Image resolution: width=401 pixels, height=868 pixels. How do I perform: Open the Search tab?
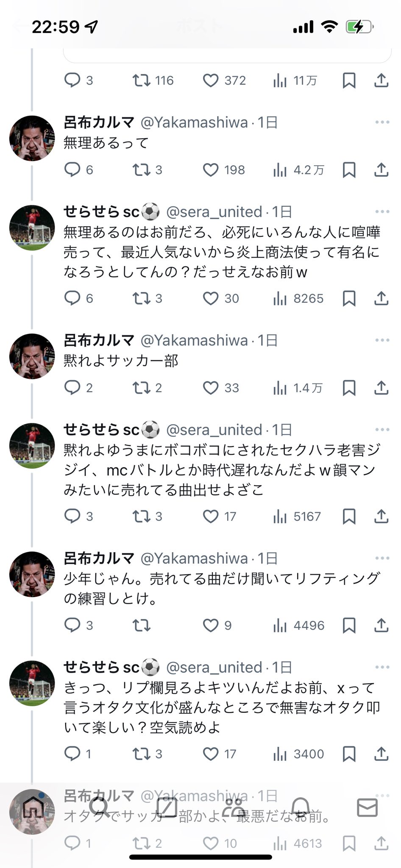[100, 808]
